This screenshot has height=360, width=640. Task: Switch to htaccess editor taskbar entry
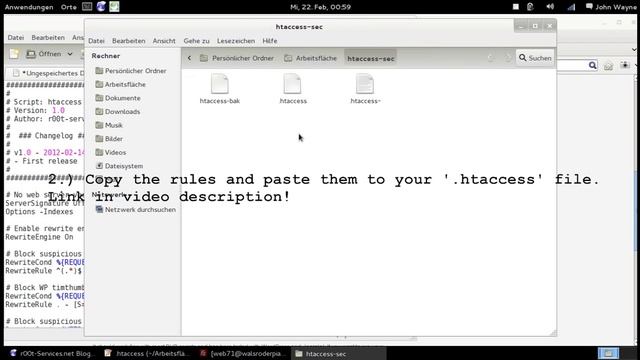(x=147, y=353)
